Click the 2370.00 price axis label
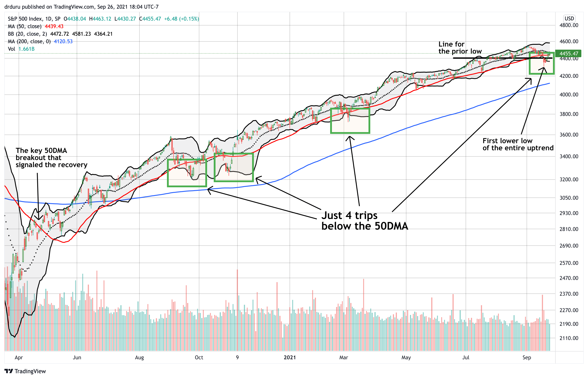Viewport: 588px width, 379px height. 568,294
